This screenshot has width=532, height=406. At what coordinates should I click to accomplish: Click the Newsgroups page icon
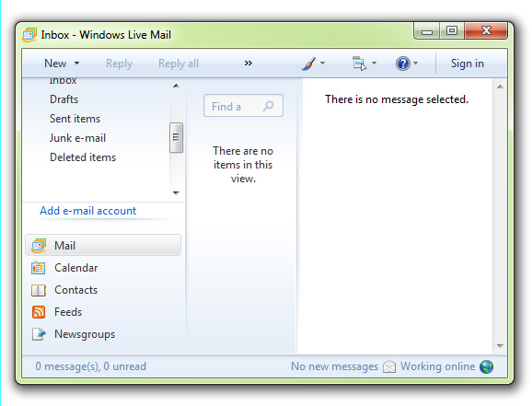[39, 334]
